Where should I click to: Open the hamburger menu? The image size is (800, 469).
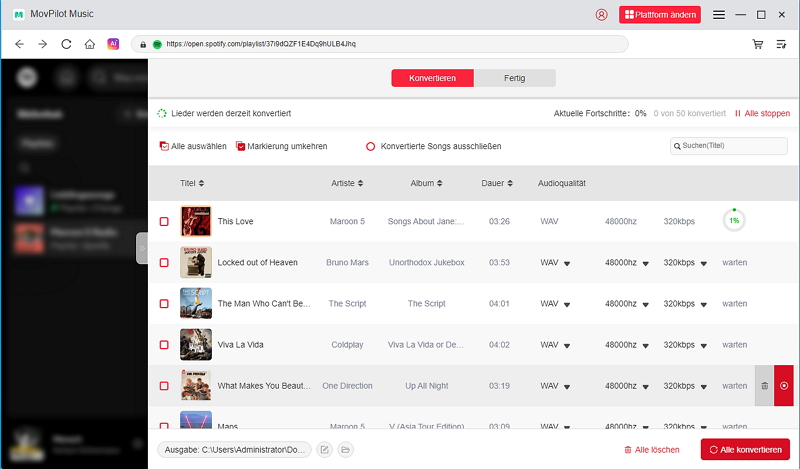click(719, 15)
